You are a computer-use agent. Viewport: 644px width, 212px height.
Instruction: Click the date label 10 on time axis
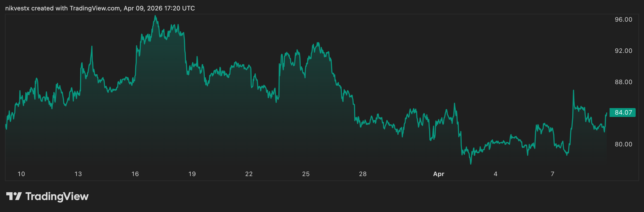pyautogui.click(x=21, y=174)
